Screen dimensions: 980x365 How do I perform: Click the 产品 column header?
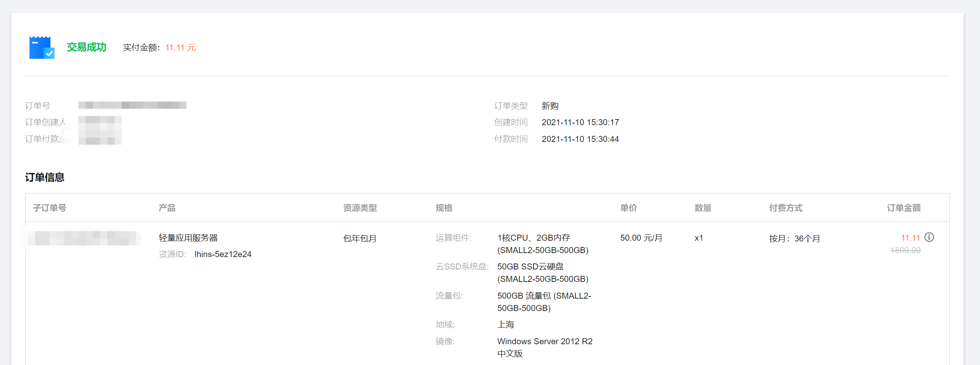pyautogui.click(x=167, y=208)
